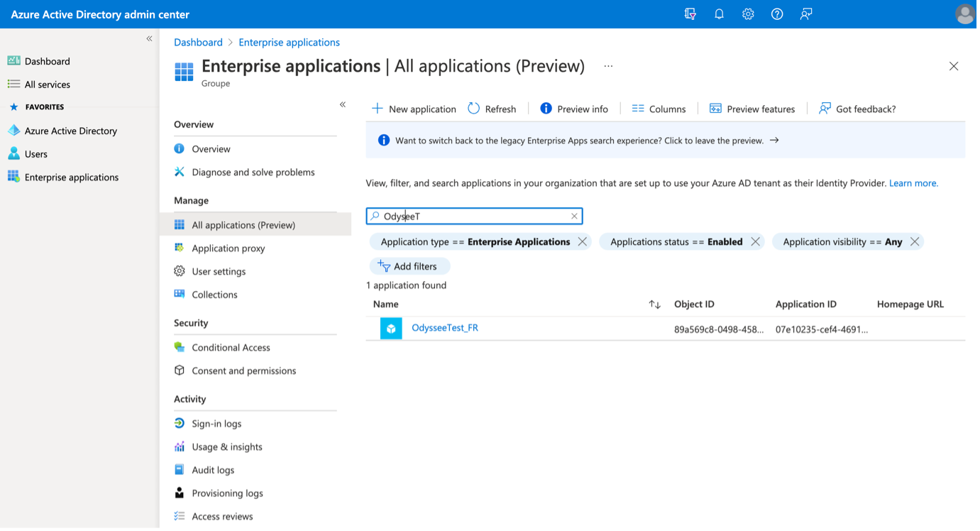Open the ellipsis more options menu
Screen dimensions: 980x531
point(608,66)
